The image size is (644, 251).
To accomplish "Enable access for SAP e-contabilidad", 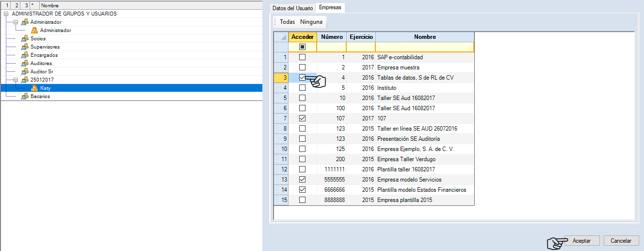I will [x=303, y=57].
